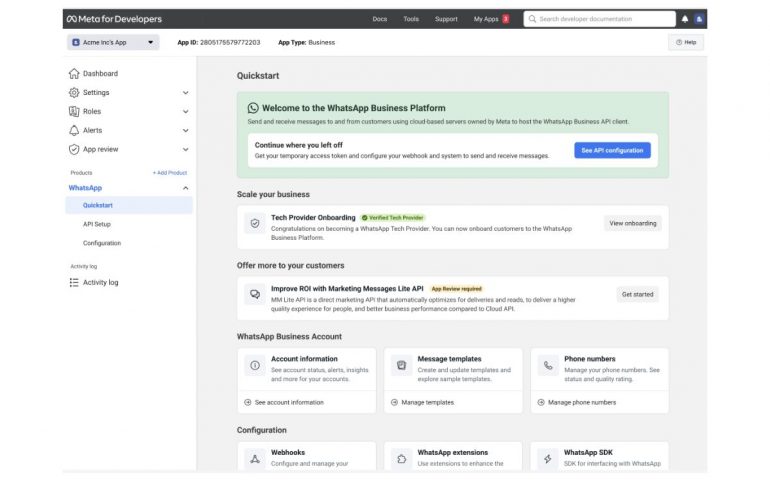Screen dimensions: 770x480
Task: Open the user profile avatar icon
Action: point(699,19)
